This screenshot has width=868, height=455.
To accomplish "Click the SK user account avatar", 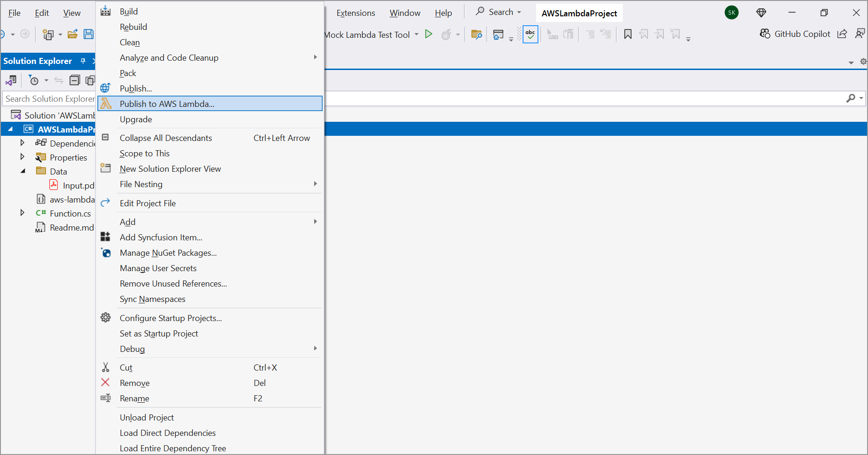I will 731,13.
